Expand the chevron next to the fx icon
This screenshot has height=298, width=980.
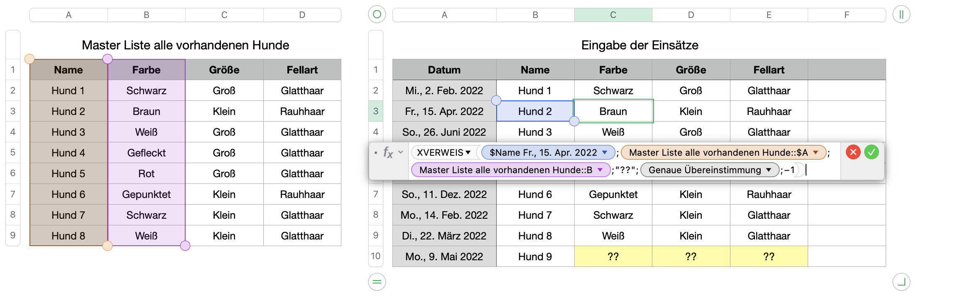pos(401,152)
